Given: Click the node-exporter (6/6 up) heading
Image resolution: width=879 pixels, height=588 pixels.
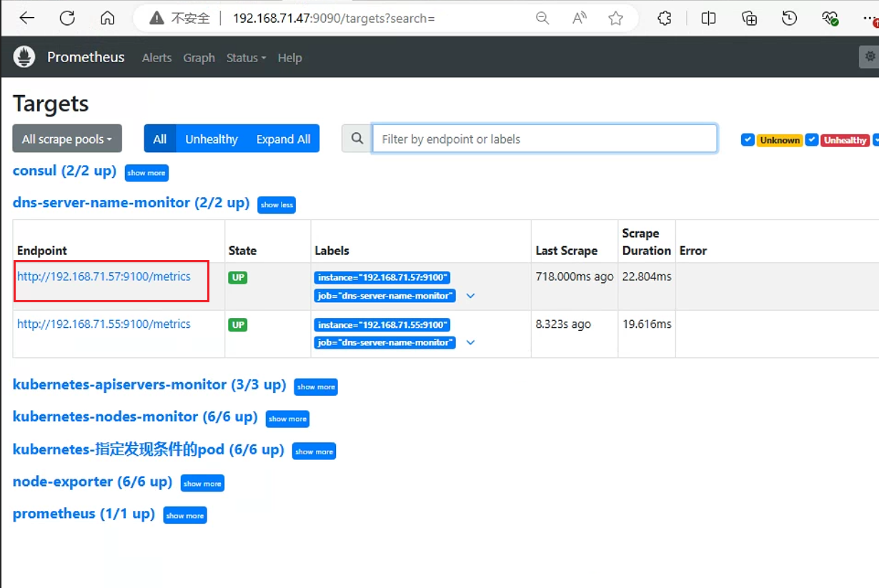Looking at the screenshot, I should 92,482.
